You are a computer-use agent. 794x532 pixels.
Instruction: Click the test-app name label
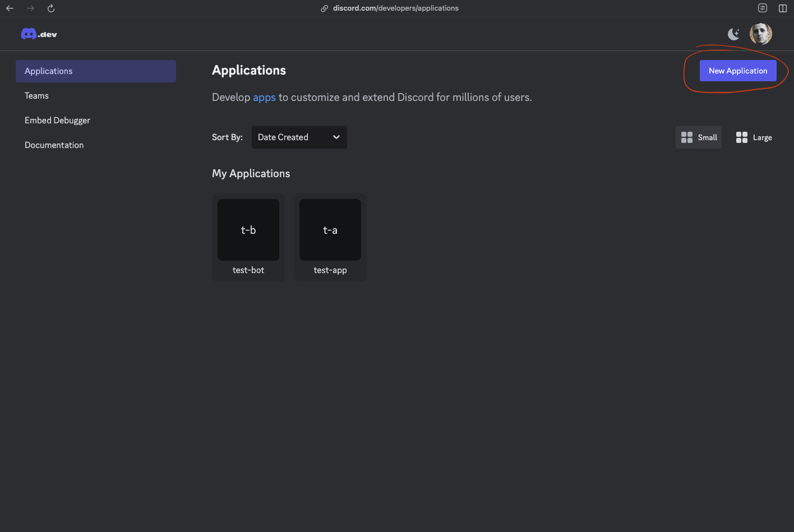pyautogui.click(x=330, y=270)
